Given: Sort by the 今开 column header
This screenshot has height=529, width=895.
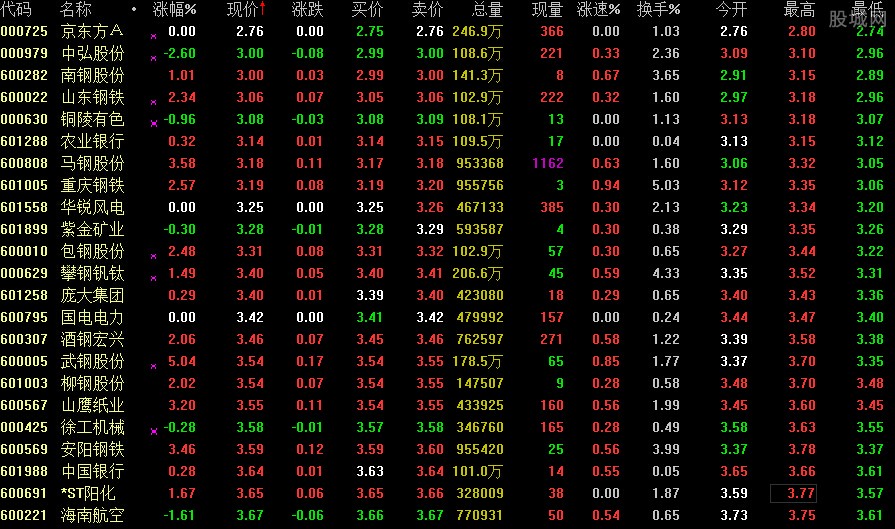Looking at the screenshot, I should click(732, 9).
